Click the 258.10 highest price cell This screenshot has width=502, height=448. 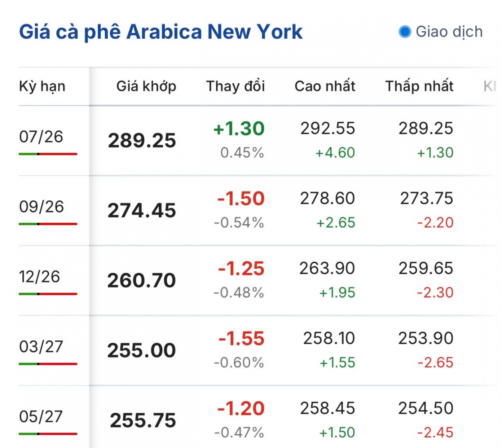point(329,338)
